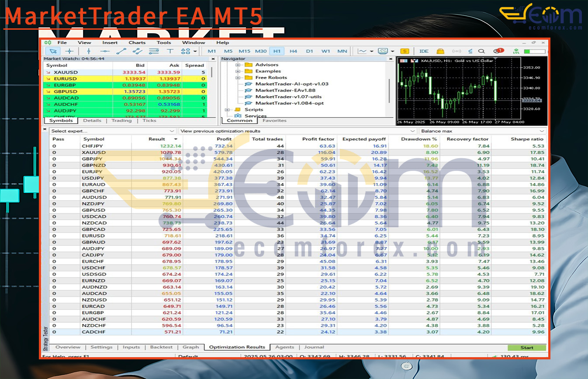Select the XAUUSD row in Market Watch
Viewport: 588px width, 379px height.
coord(126,72)
